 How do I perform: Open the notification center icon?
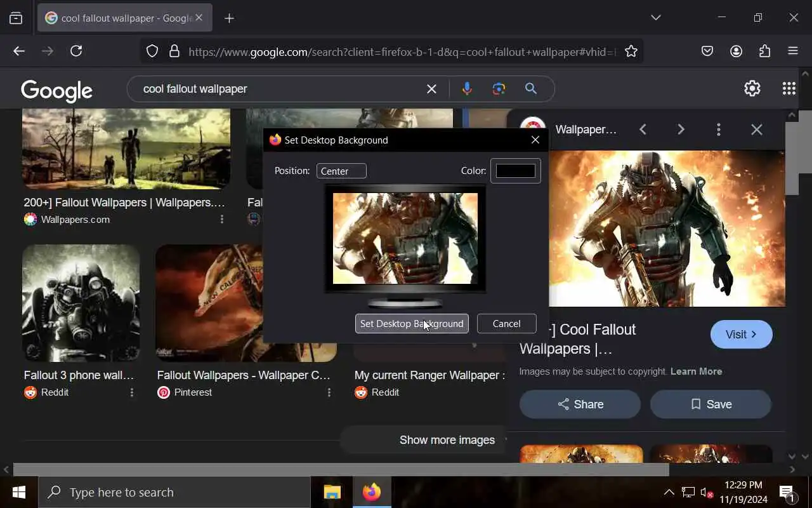pyautogui.click(x=787, y=492)
